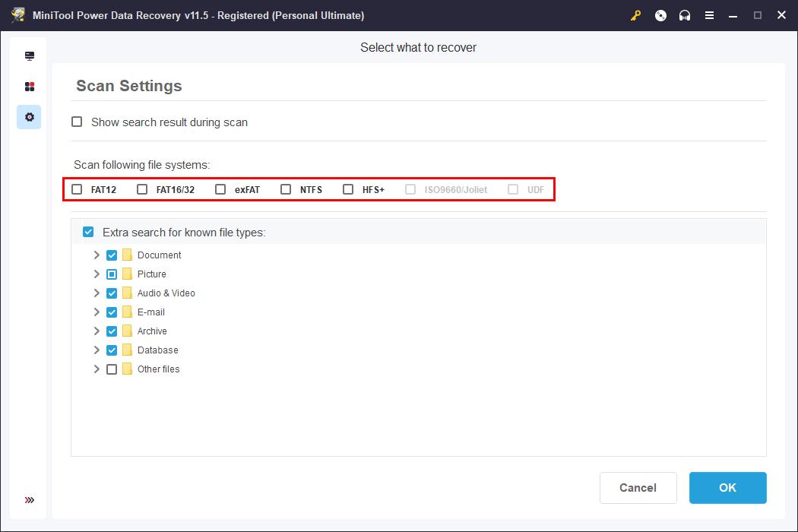798x532 pixels.
Task: Check the FAT12 file system box
Action: click(x=77, y=189)
